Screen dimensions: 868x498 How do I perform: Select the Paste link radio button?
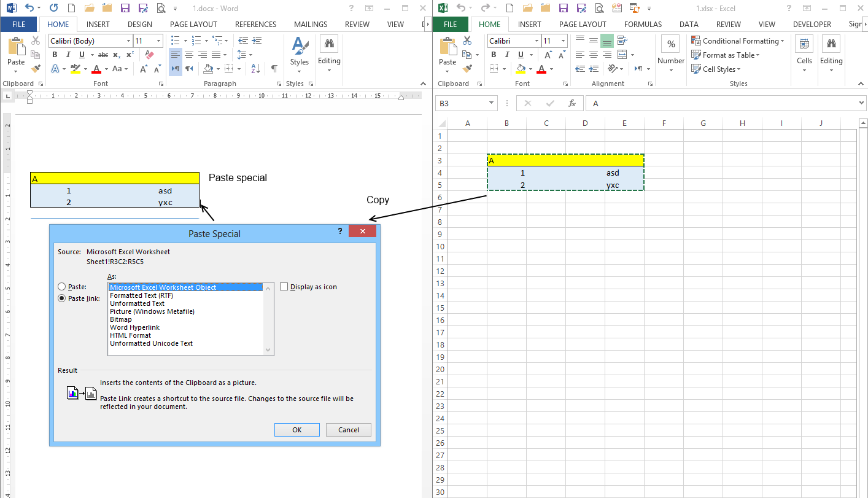coord(61,298)
